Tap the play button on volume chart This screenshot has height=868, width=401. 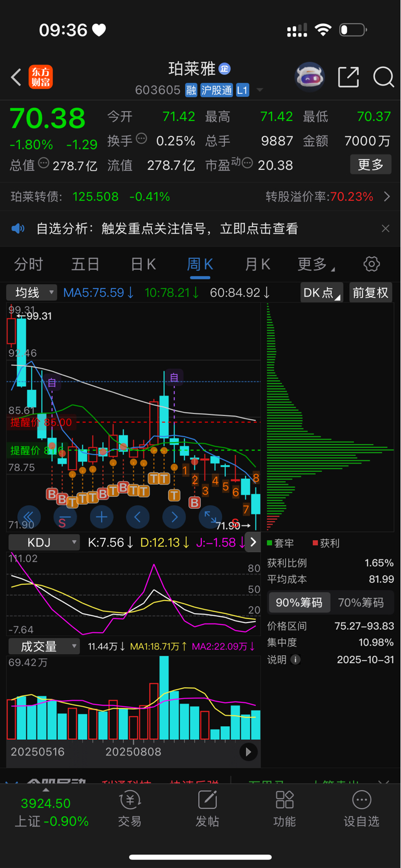pyautogui.click(x=248, y=751)
